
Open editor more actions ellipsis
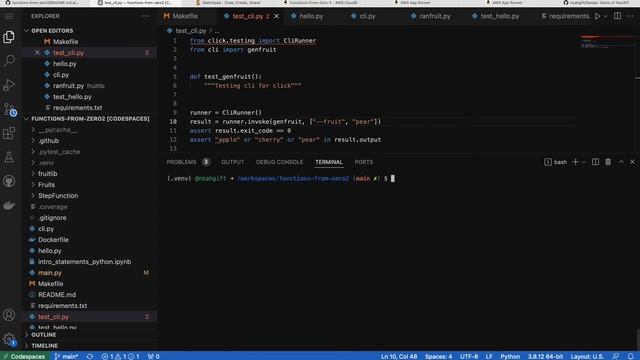pos(631,16)
